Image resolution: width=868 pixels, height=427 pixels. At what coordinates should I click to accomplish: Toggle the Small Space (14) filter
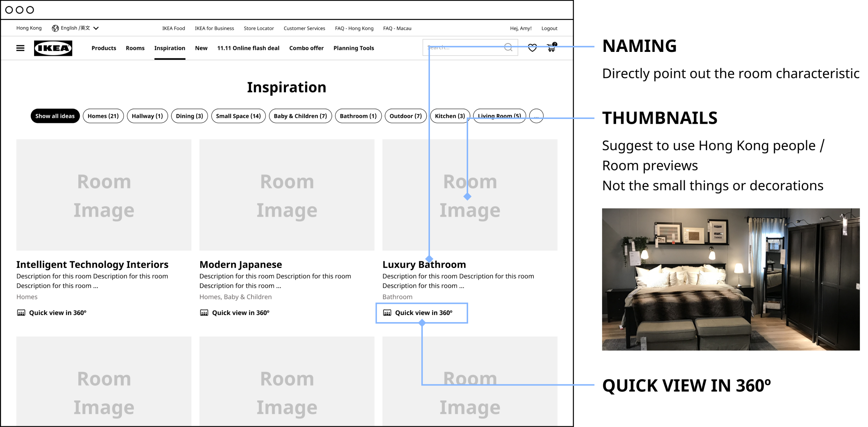(x=238, y=116)
